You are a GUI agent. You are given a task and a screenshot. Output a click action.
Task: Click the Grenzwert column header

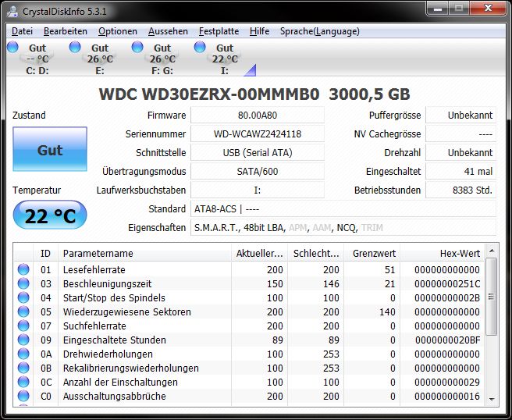[x=372, y=254]
